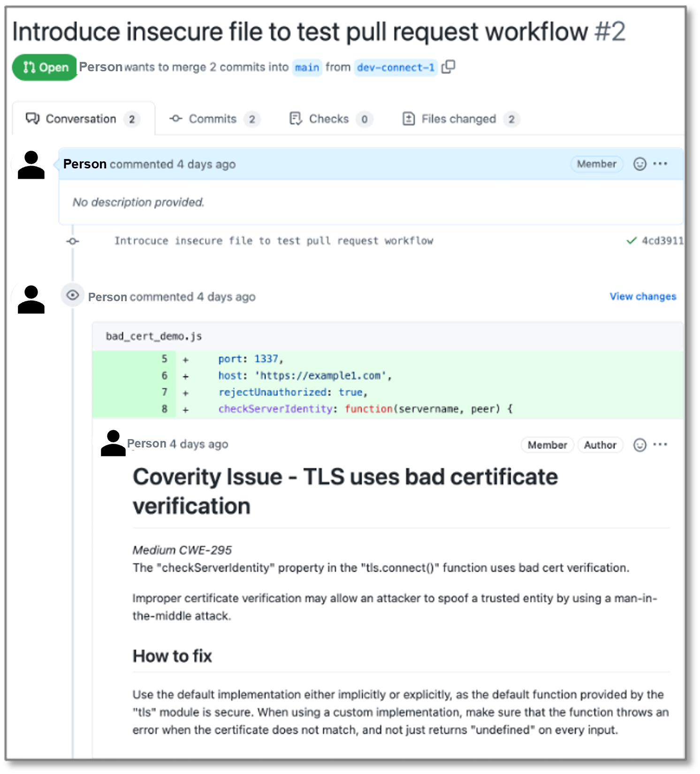
Task: Select the dev-connect-1 branch label
Action: click(x=396, y=67)
